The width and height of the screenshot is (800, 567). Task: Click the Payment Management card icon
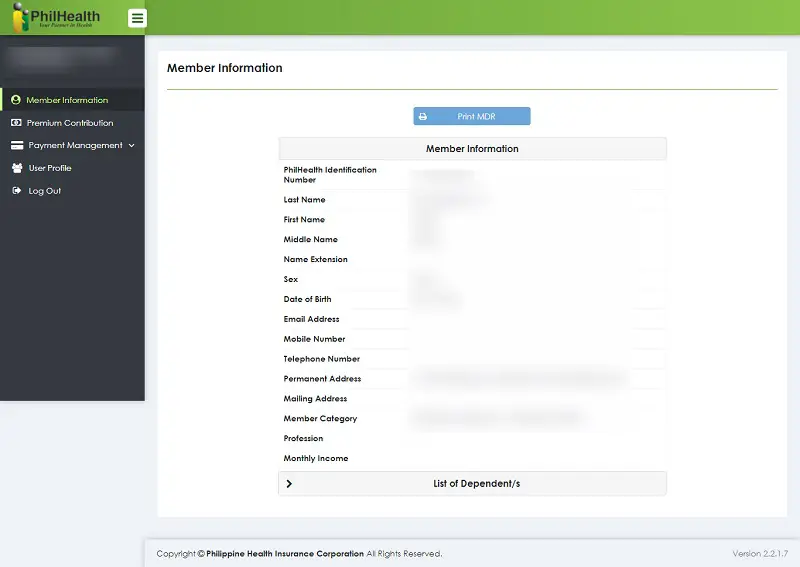pyautogui.click(x=17, y=145)
